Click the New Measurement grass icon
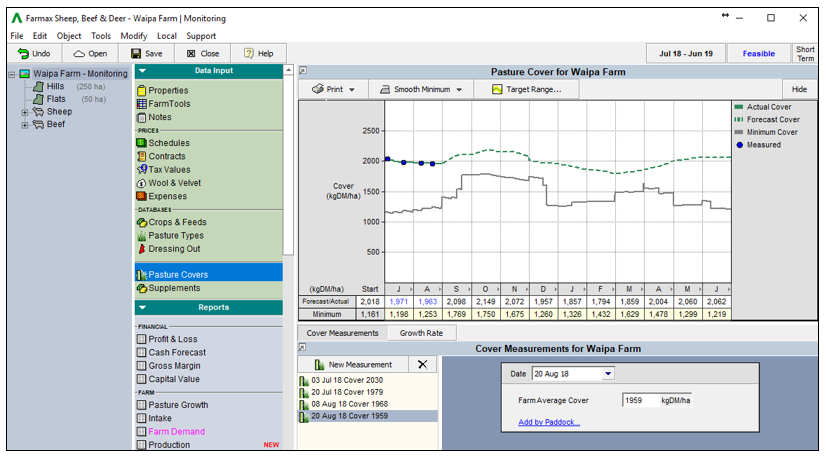Image resolution: width=826 pixels, height=457 pixels. point(319,364)
